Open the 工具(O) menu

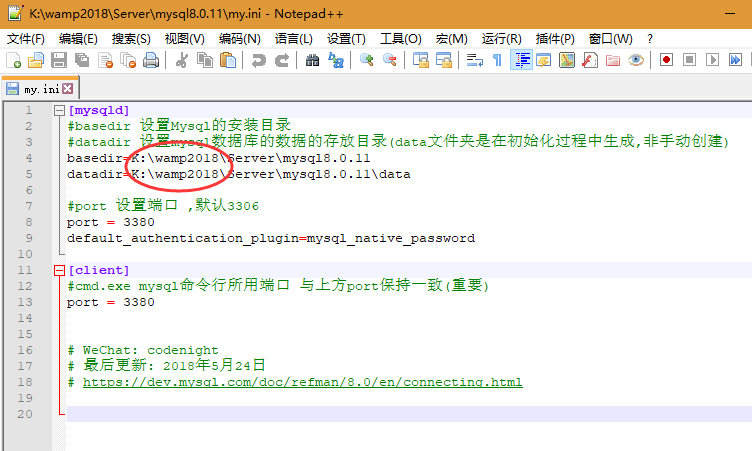tap(400, 39)
